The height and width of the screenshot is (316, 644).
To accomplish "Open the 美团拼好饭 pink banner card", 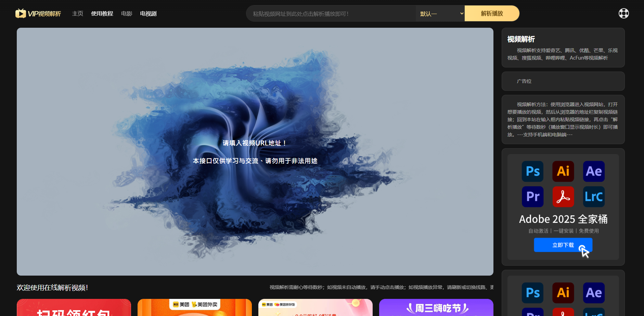I will click(315, 307).
